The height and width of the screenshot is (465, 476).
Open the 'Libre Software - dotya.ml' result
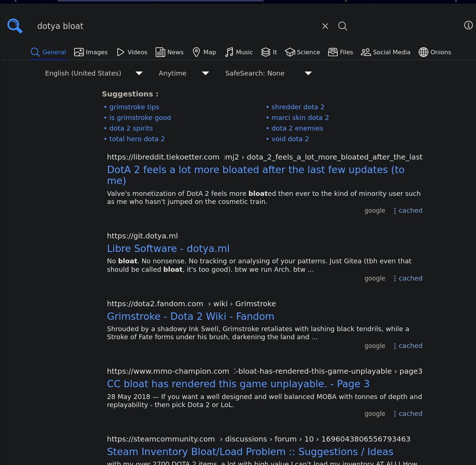point(168,249)
